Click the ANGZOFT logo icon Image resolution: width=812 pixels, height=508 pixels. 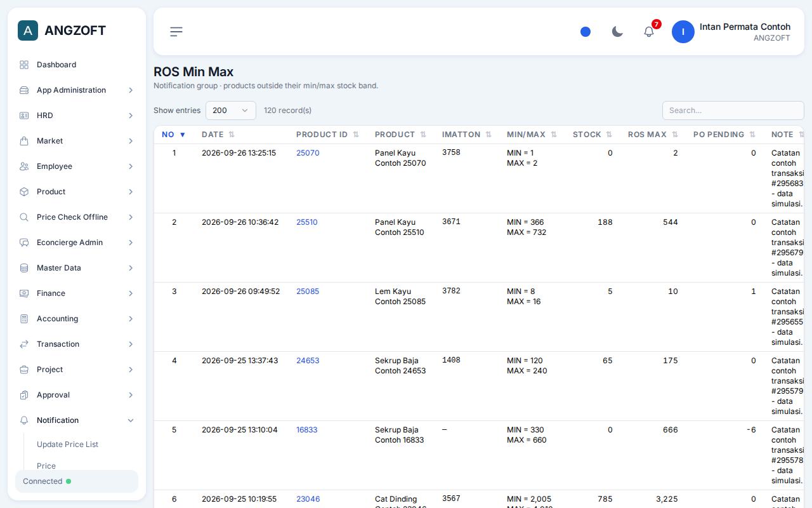[28, 30]
